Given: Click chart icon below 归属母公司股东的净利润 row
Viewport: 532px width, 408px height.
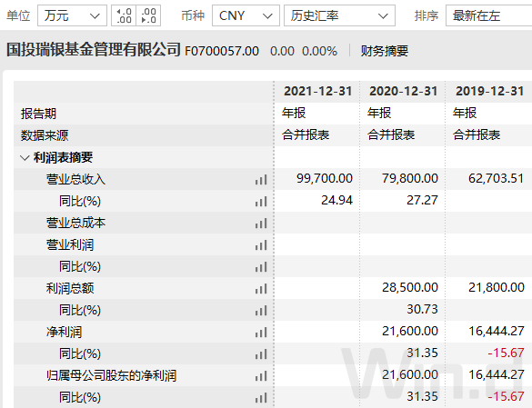Looking at the screenshot, I should (261, 397).
